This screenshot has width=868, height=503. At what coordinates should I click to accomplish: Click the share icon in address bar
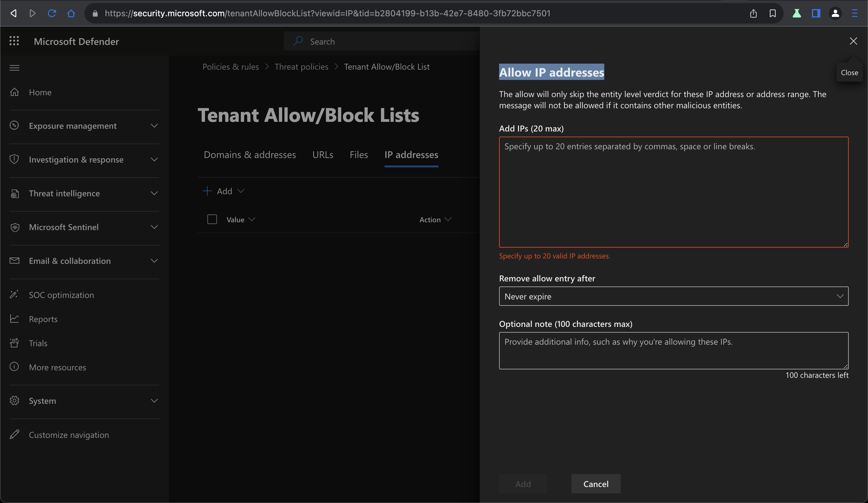(x=753, y=13)
